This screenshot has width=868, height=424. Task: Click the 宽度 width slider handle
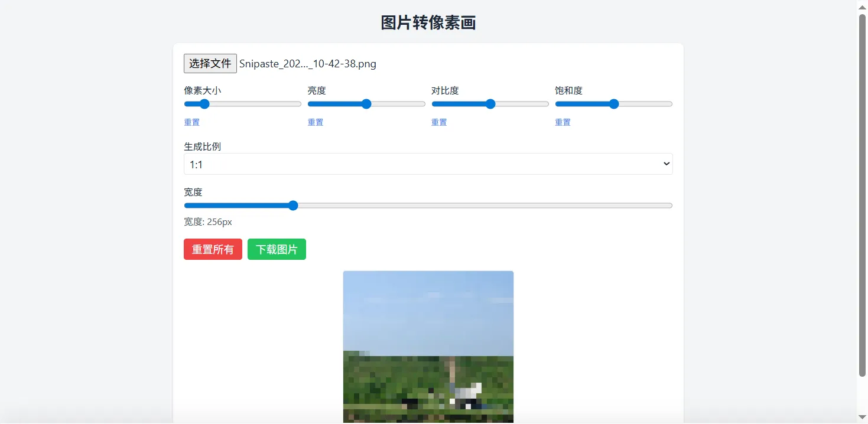(293, 205)
